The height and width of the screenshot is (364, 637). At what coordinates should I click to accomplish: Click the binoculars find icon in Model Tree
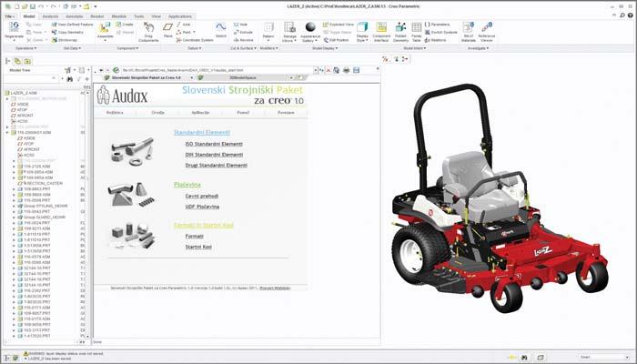click(69, 79)
